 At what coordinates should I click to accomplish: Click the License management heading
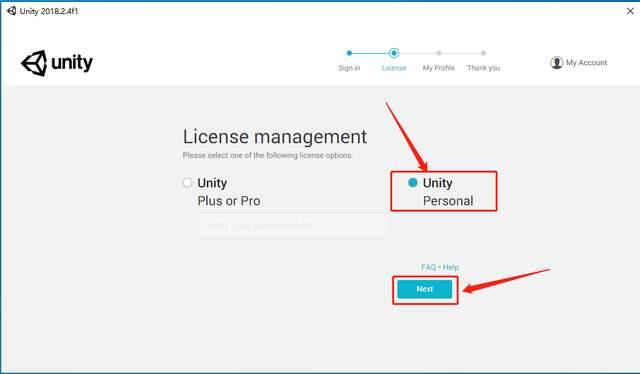point(275,137)
